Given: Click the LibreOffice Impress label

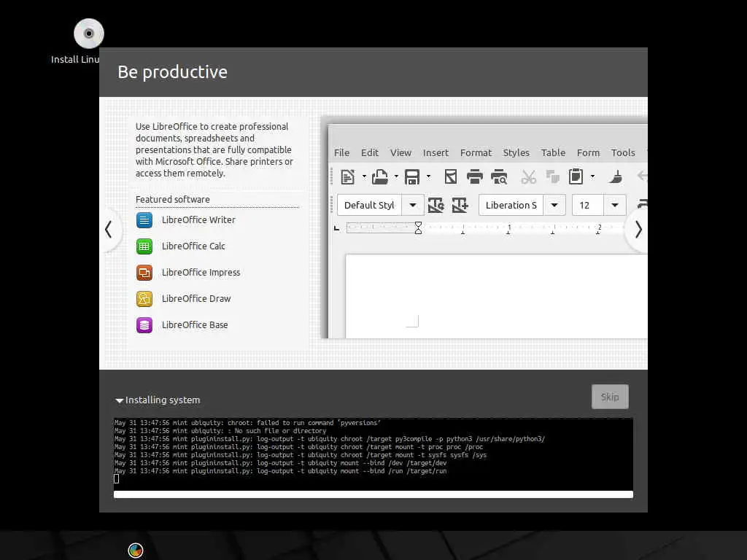Looking at the screenshot, I should [x=201, y=273].
